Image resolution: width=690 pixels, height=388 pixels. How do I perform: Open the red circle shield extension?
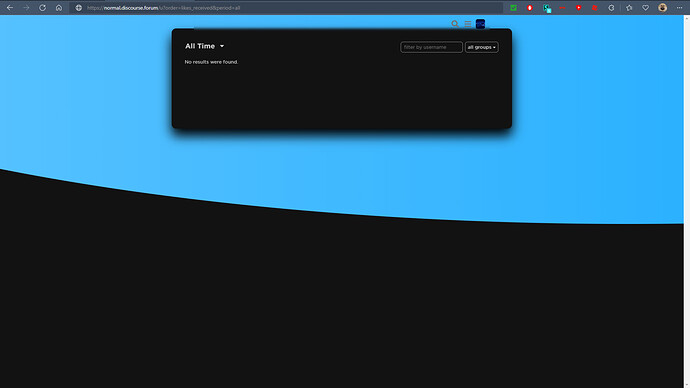tap(530, 7)
